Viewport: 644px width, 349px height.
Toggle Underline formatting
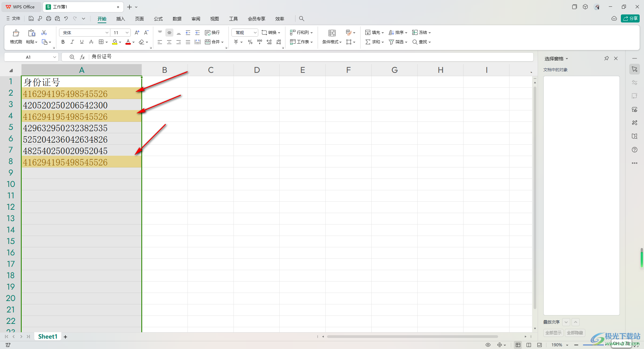[82, 42]
